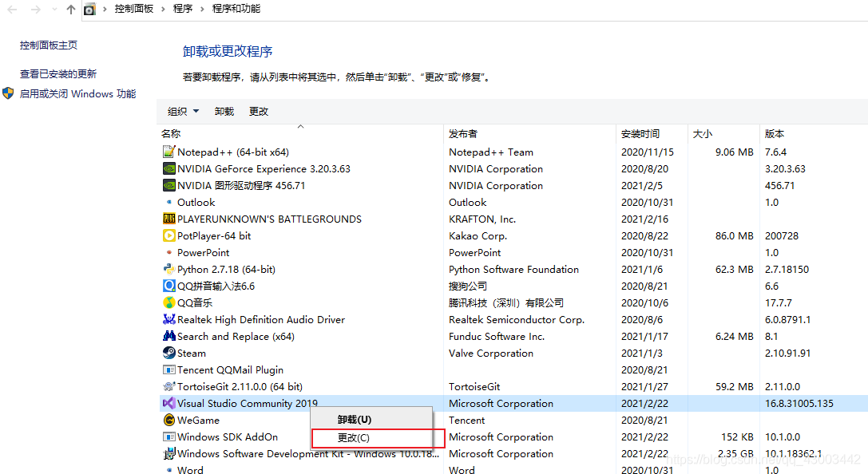Screen dimensions: 868x474
Task: Click the Notepad++ program icon
Action: pos(168,152)
